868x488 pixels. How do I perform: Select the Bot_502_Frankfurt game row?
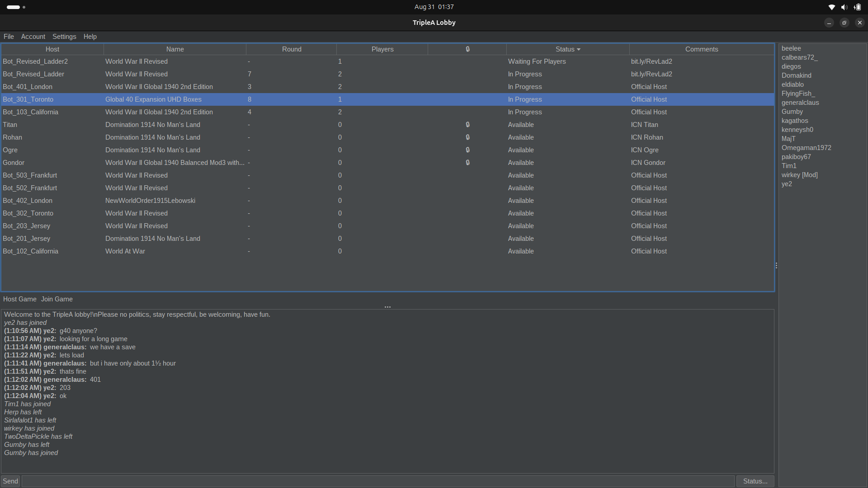pyautogui.click(x=387, y=188)
